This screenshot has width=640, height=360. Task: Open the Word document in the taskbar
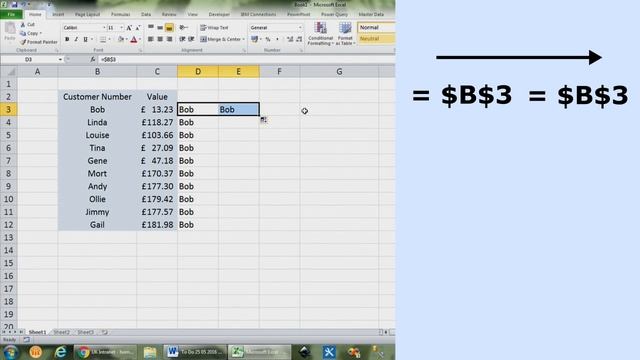click(x=194, y=352)
